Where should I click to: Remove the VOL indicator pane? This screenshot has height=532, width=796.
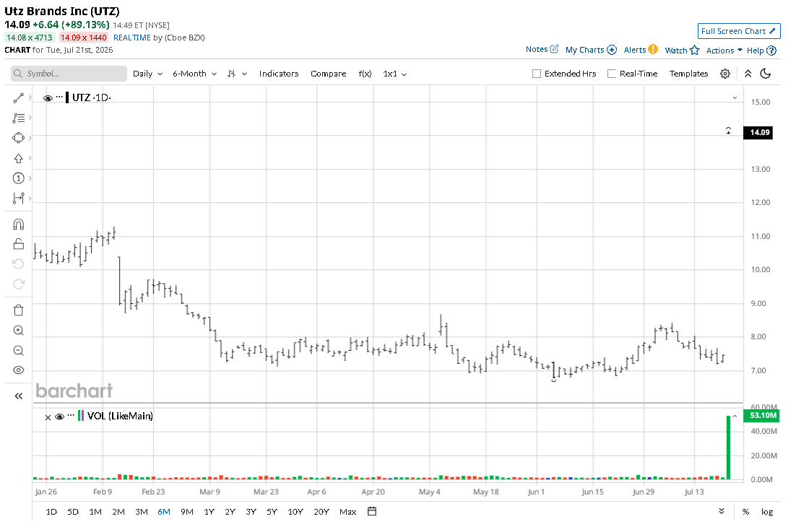pos(48,417)
